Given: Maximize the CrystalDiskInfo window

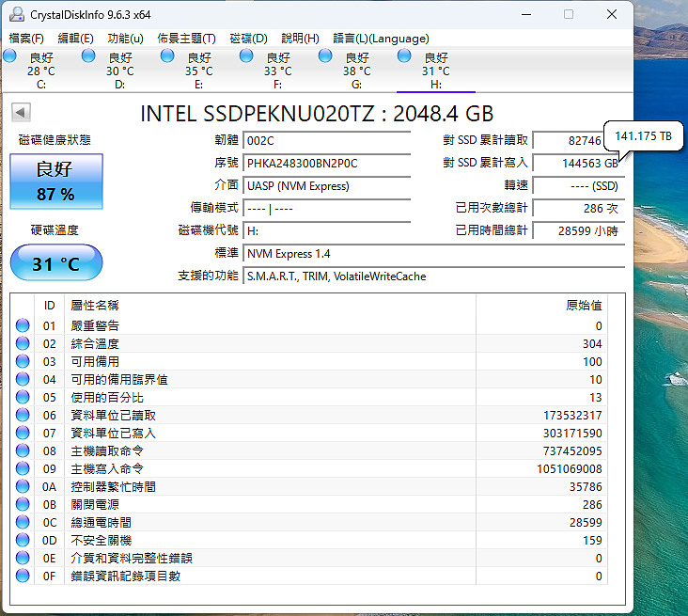Looking at the screenshot, I should click(569, 14).
